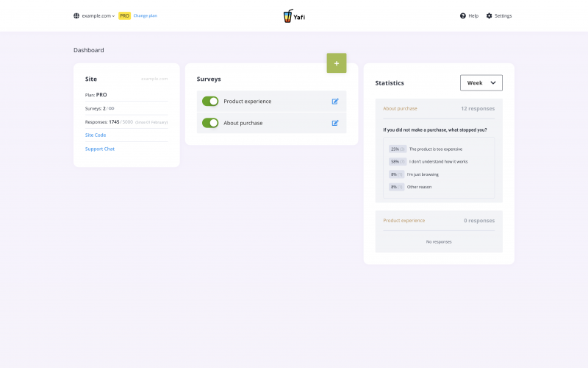The height and width of the screenshot is (368, 588).
Task: Edit the Product experience survey
Action: pos(335,102)
